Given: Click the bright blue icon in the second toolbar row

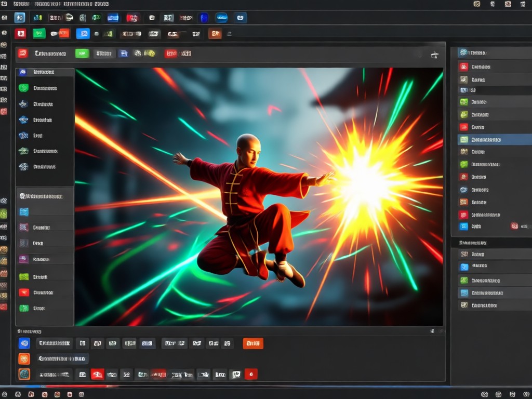Looking at the screenshot, I should coord(83,34).
